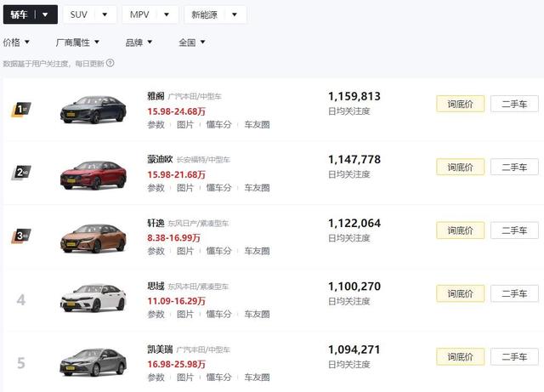
Task: Open 车友圈 link for 轩逸
Action: tap(257, 251)
